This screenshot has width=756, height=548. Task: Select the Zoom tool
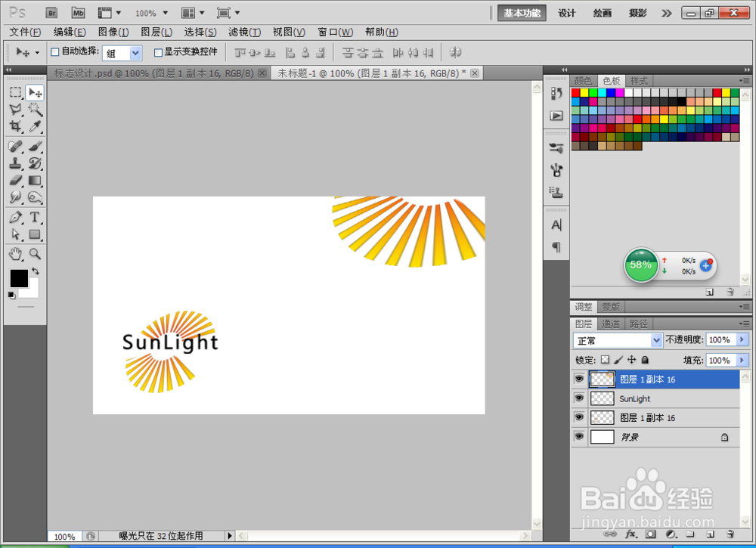tap(36, 254)
